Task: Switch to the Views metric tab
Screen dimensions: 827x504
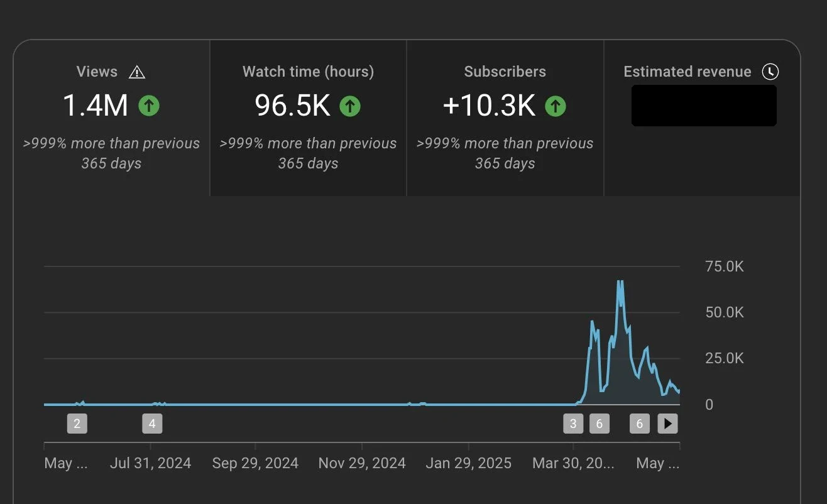Action: pyautogui.click(x=111, y=118)
